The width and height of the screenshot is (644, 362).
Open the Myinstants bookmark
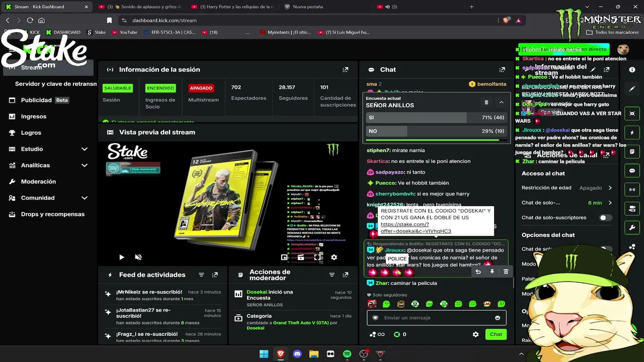285,32
